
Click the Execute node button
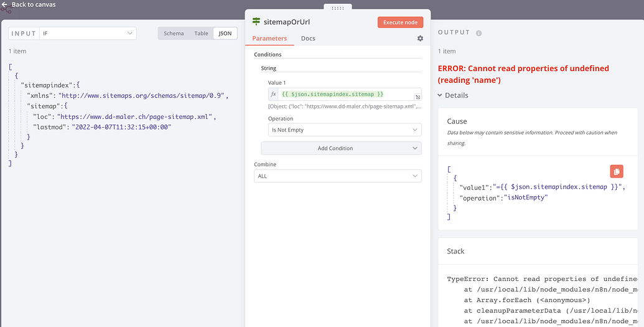point(400,22)
